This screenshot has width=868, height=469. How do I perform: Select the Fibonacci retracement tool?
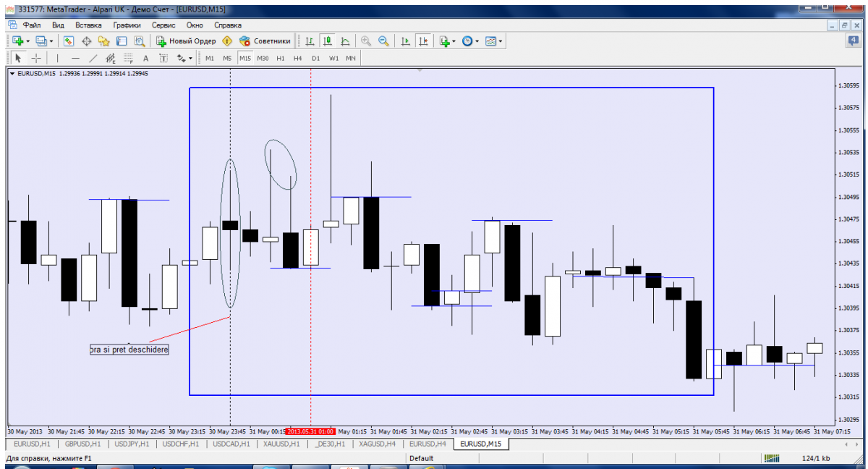128,58
